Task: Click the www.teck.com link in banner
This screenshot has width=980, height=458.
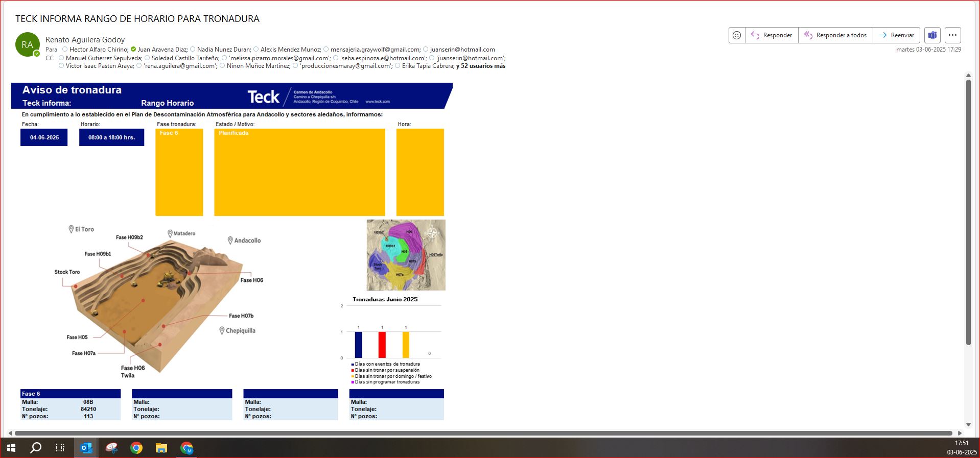Action: (378, 102)
